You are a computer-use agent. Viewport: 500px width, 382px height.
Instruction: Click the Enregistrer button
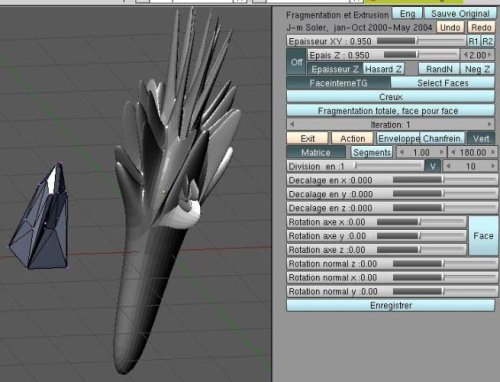click(x=391, y=305)
